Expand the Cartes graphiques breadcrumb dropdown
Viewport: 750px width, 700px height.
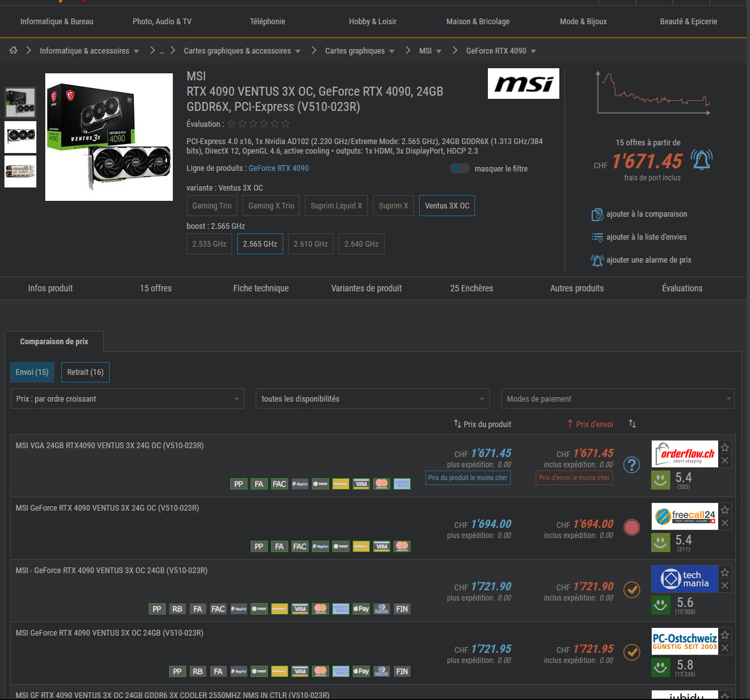(392, 51)
